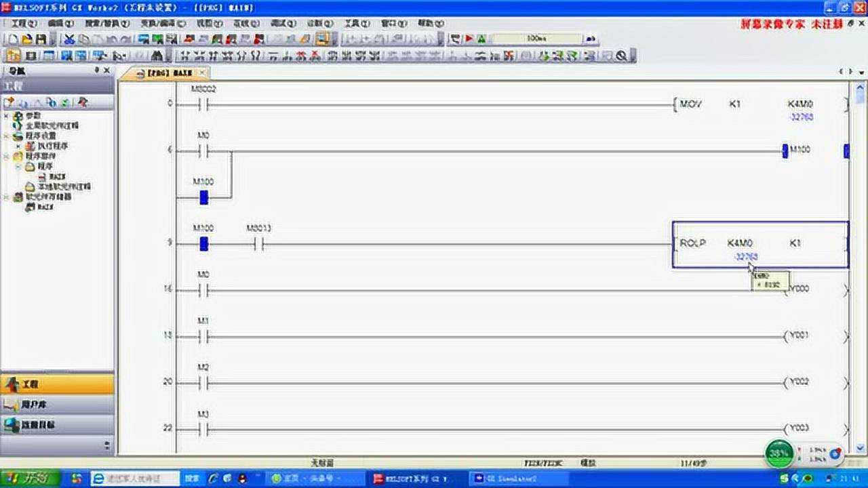Image resolution: width=868 pixels, height=488 pixels.
Task: Collapse the 程序部件 tree node
Action: 7,156
